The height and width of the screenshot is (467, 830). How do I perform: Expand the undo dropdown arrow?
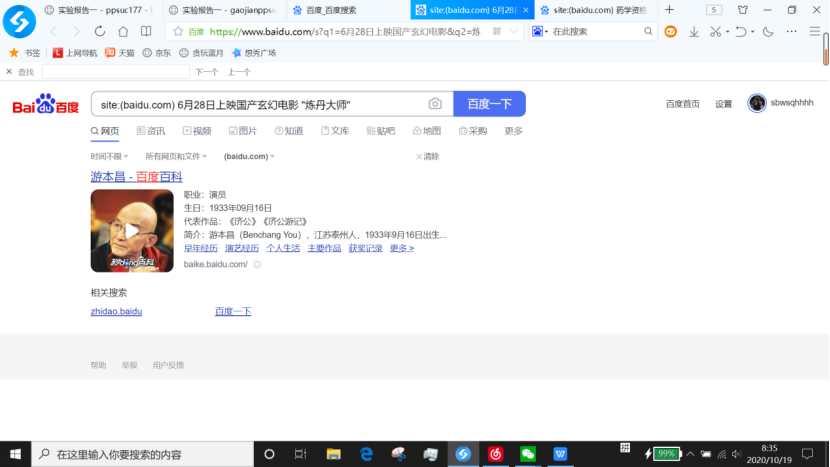pyautogui.click(x=752, y=32)
